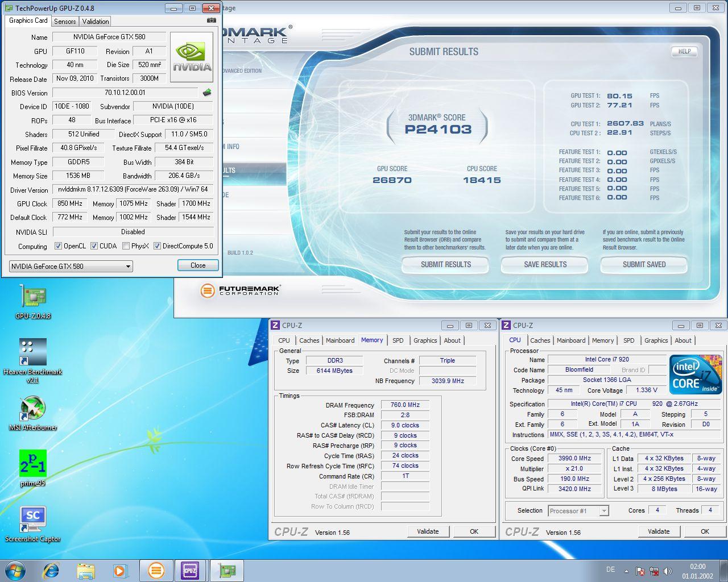Switch to the Validation tab in GPU-Z

96,21
